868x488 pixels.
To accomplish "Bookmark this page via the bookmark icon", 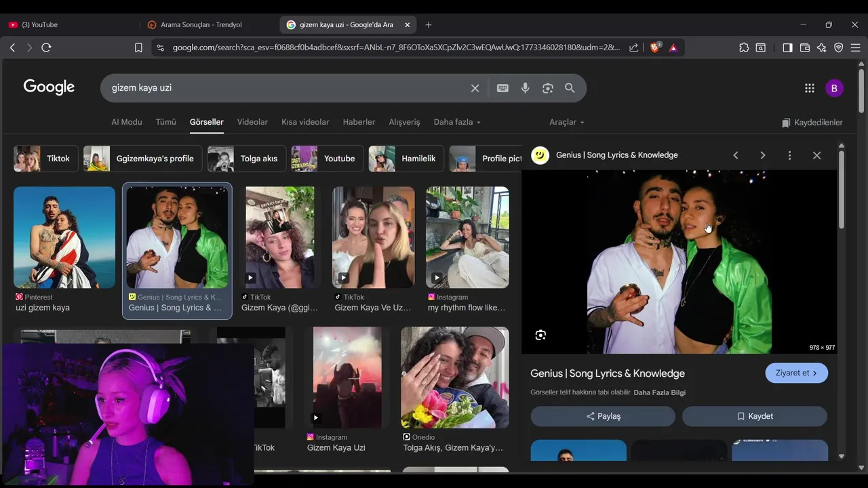I will coord(138,47).
